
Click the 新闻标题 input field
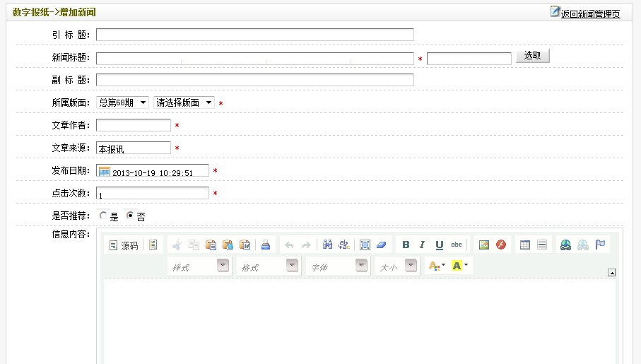point(255,59)
